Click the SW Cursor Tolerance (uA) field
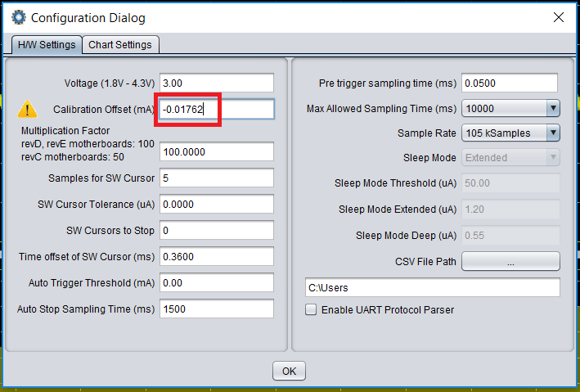 point(217,204)
